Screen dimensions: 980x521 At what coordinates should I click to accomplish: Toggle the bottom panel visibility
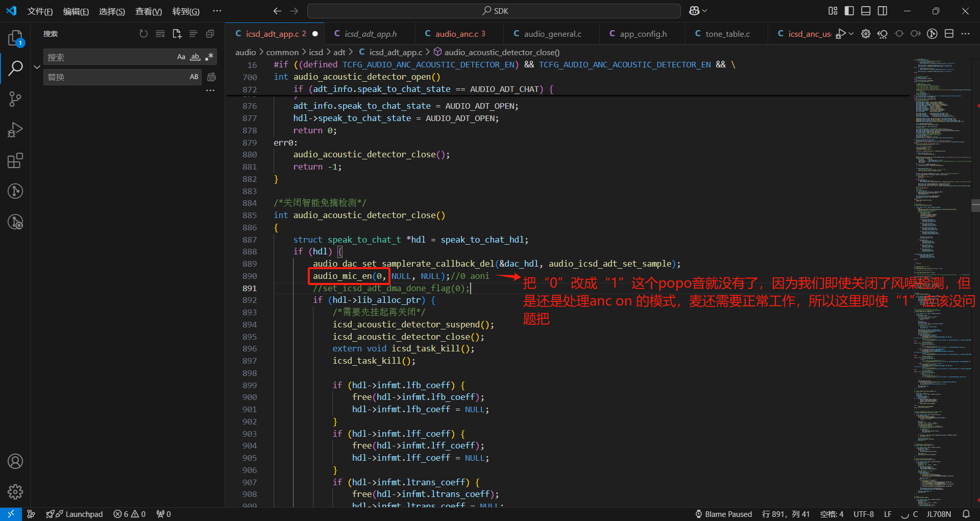pyautogui.click(x=866, y=11)
